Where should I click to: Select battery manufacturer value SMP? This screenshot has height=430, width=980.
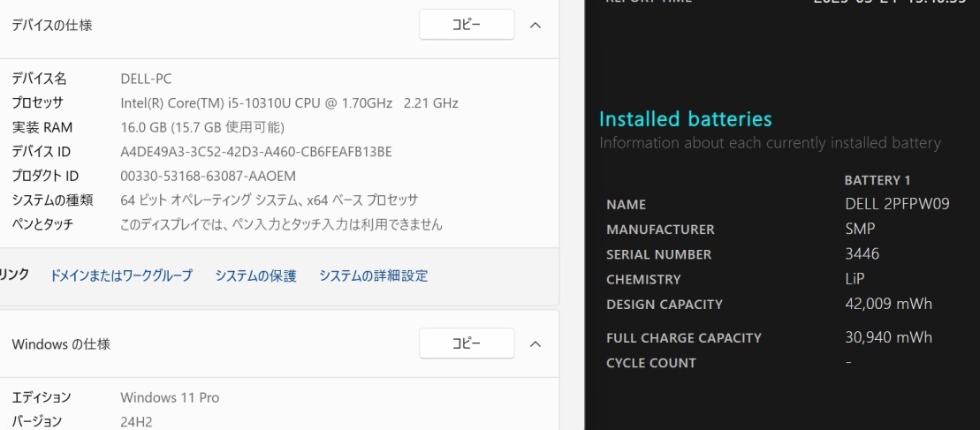pyautogui.click(x=860, y=229)
